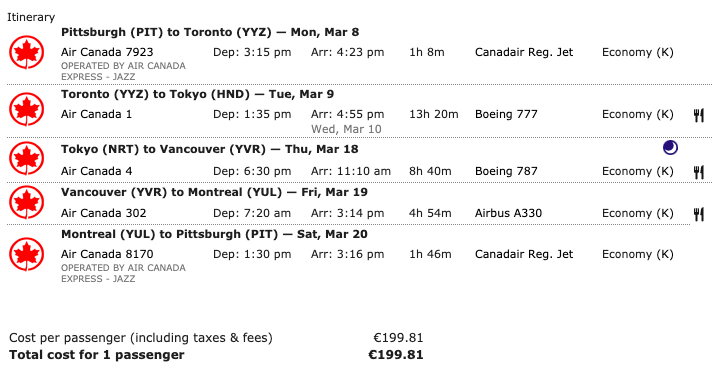Click Air Canada logo for Toronto to Tokyo

tap(26, 109)
